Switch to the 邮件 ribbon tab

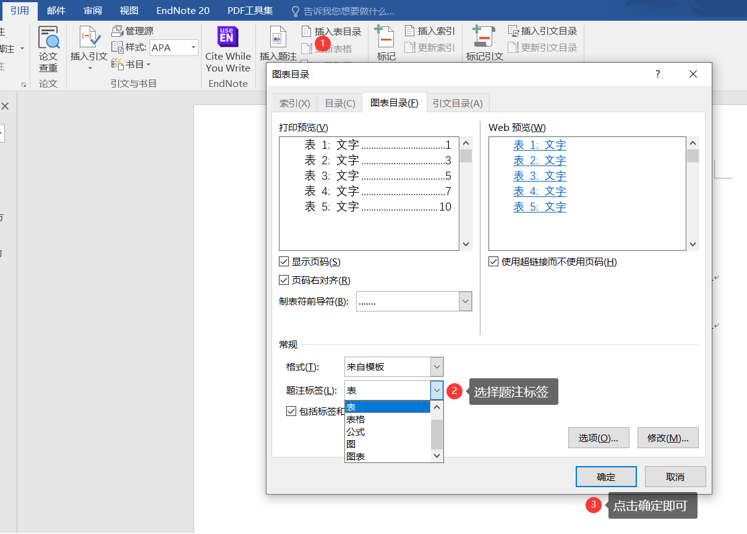(56, 10)
